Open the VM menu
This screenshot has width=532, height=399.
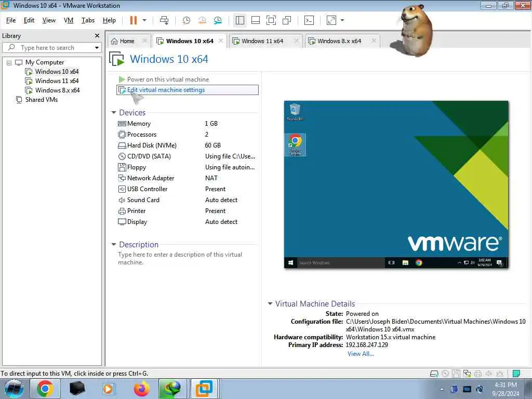pyautogui.click(x=69, y=20)
